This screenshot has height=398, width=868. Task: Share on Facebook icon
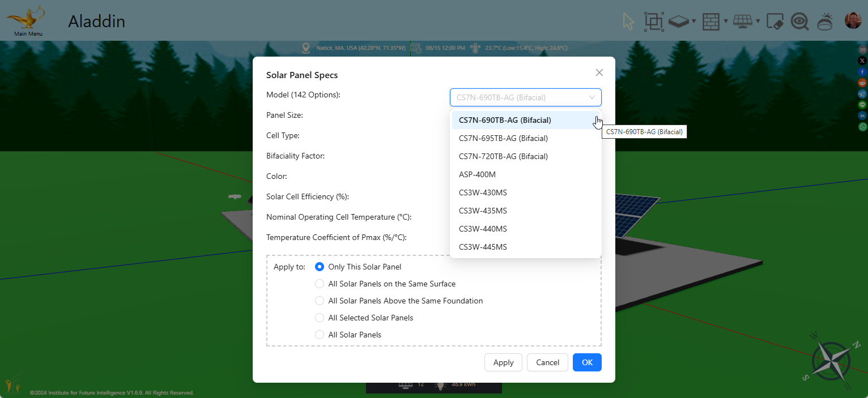862,72
